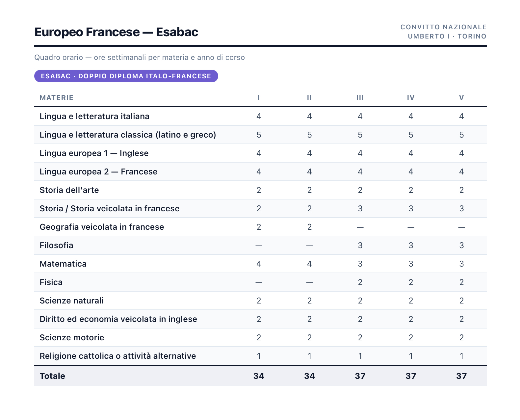Click 'Lingua europea 2 — Francese' row label
Screen dimensions: 520x420
(98, 171)
